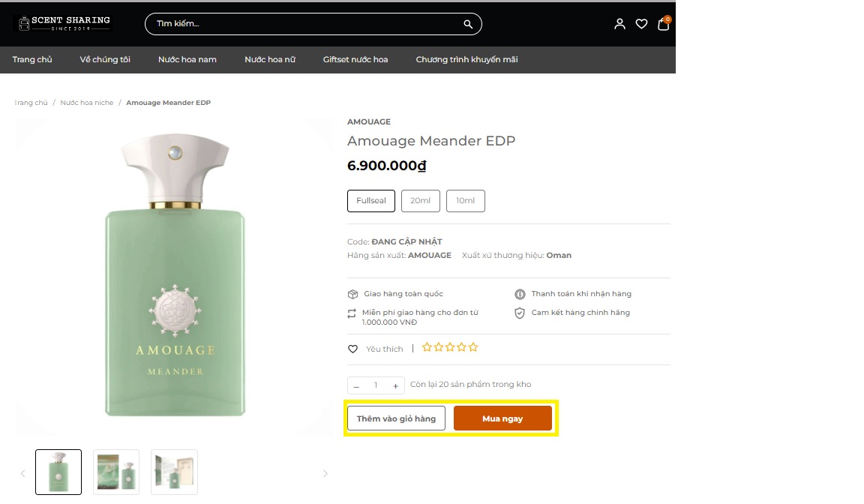
Task: Rate the product five stars
Action: point(473,347)
